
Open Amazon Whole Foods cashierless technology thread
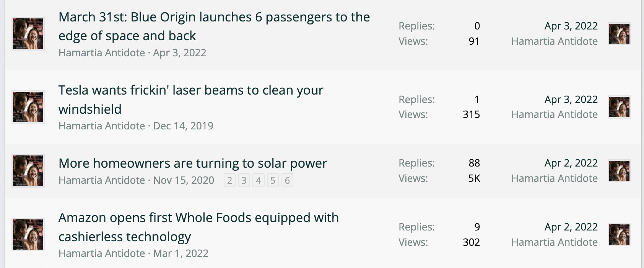click(x=198, y=227)
